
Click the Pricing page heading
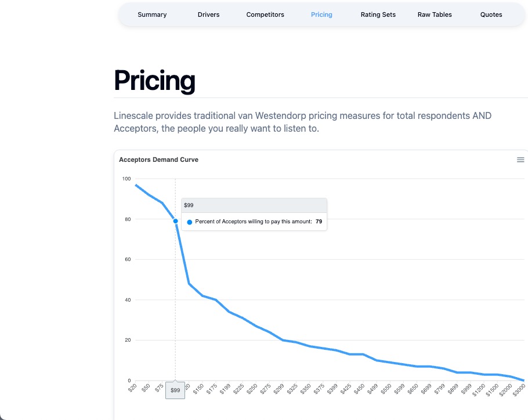pos(154,81)
